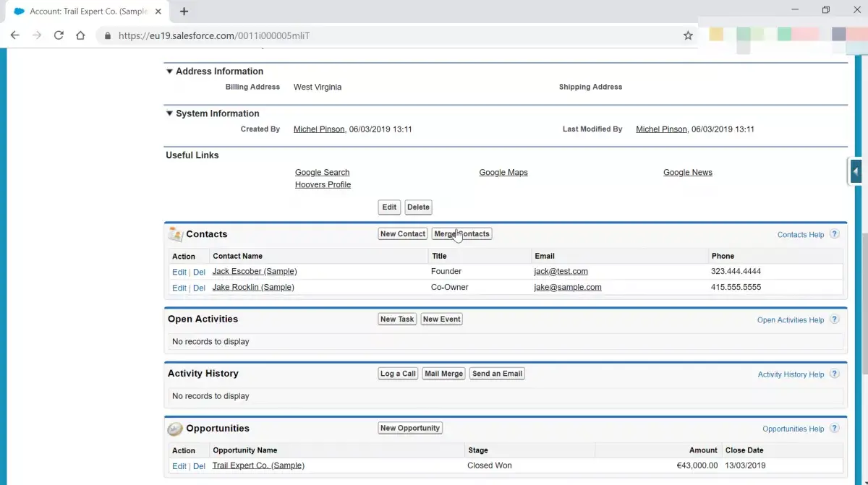Open the Open Activities Help link

coord(791,320)
